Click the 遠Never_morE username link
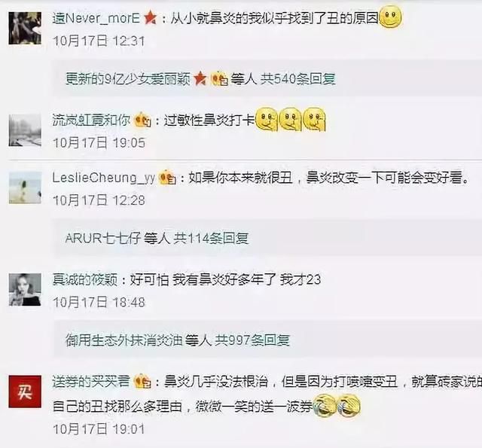The width and height of the screenshot is (482, 448). tap(96, 19)
